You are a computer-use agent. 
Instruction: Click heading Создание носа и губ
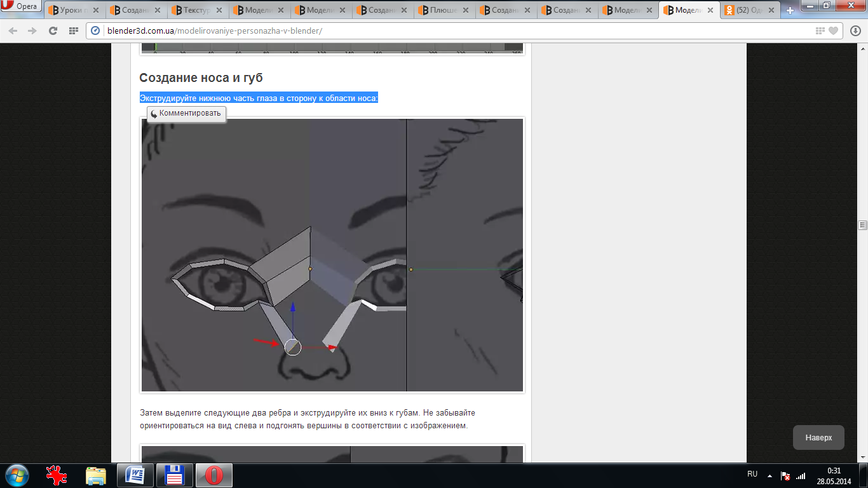coord(201,78)
